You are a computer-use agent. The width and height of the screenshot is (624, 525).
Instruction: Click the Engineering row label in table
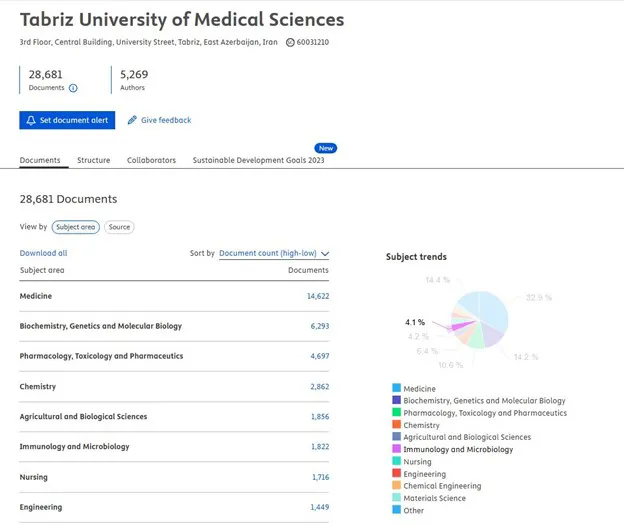(x=41, y=507)
